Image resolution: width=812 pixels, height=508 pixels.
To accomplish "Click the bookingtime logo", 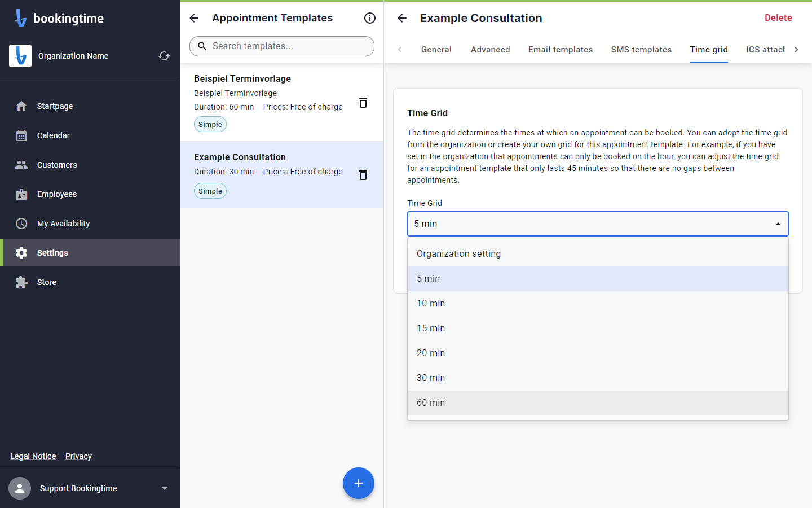I will point(59,18).
